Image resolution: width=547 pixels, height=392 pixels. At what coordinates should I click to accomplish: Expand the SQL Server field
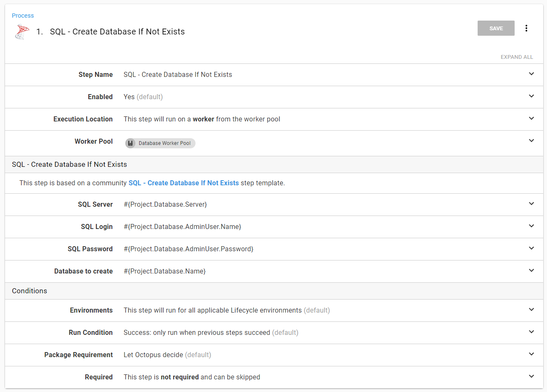531,204
